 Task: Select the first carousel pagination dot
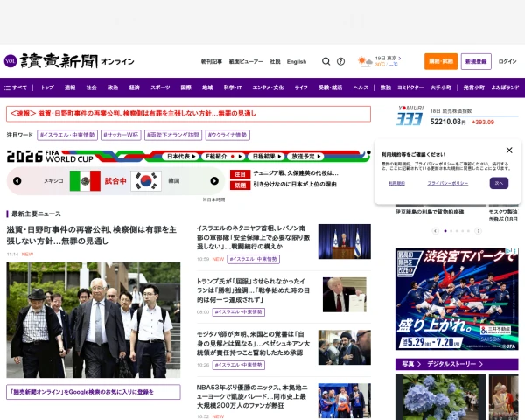[x=445, y=231]
